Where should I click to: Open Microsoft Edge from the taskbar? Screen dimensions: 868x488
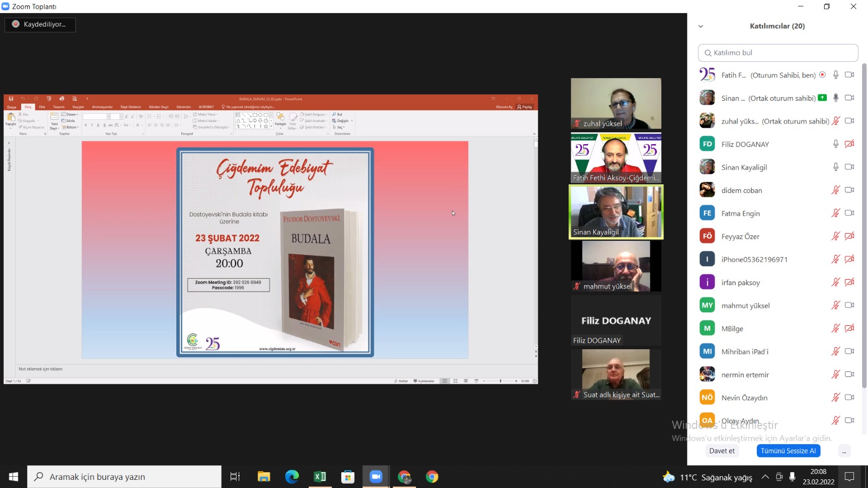[292, 477]
